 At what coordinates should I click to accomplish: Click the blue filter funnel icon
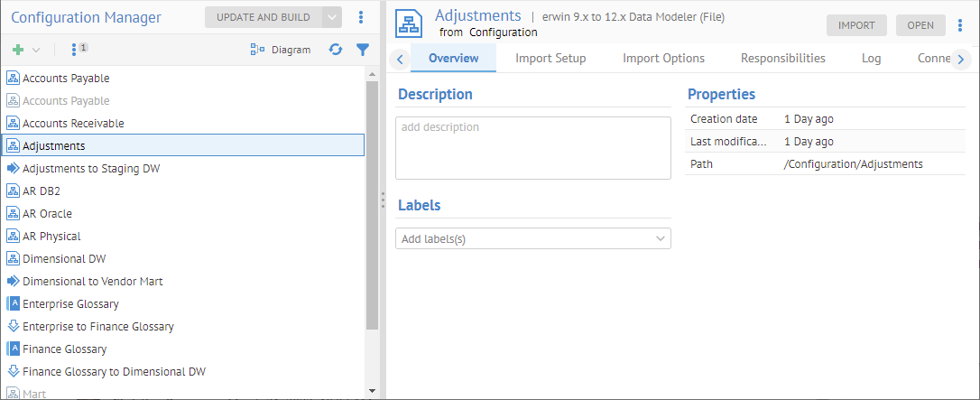tap(363, 50)
